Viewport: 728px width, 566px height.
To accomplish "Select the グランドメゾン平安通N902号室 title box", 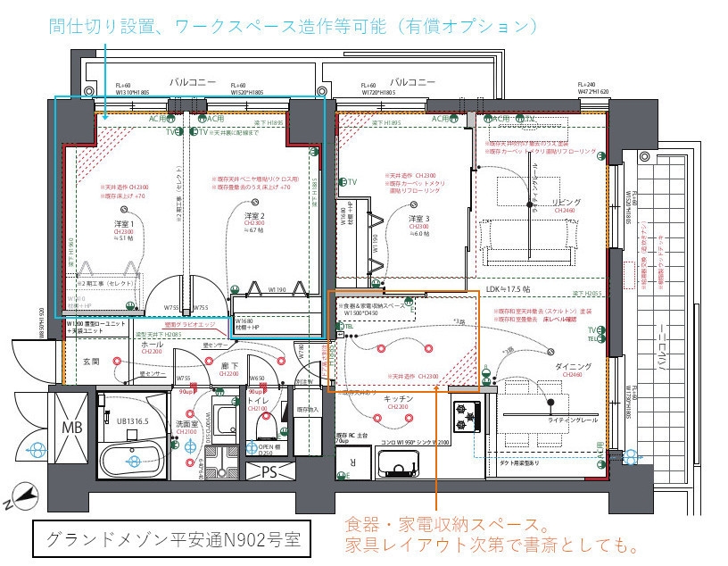I will pos(175,535).
